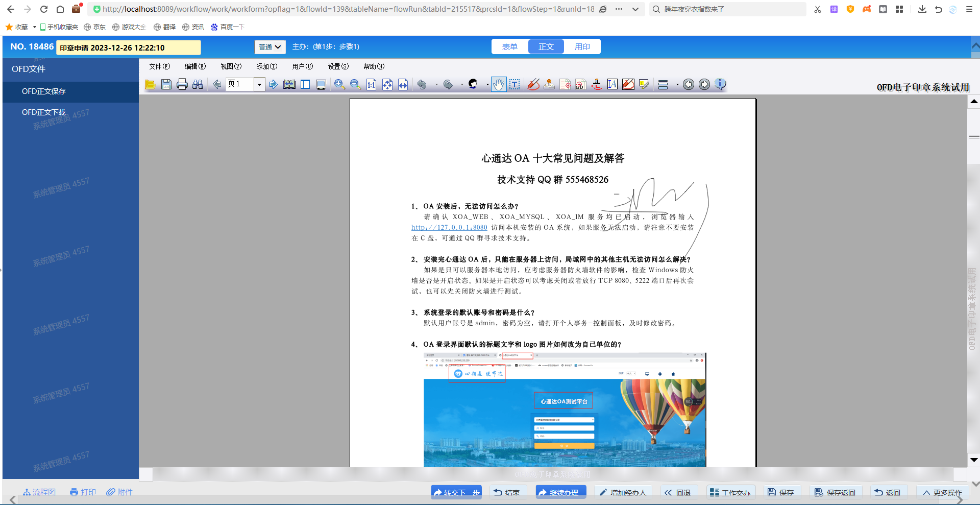Click the info help icon in toolbar
The image size is (980, 505).
tap(720, 84)
